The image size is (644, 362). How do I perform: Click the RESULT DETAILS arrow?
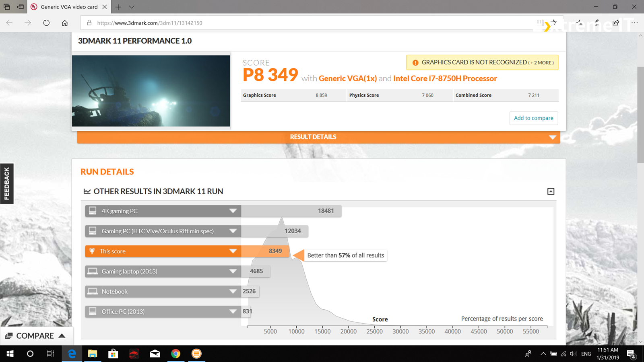point(553,138)
